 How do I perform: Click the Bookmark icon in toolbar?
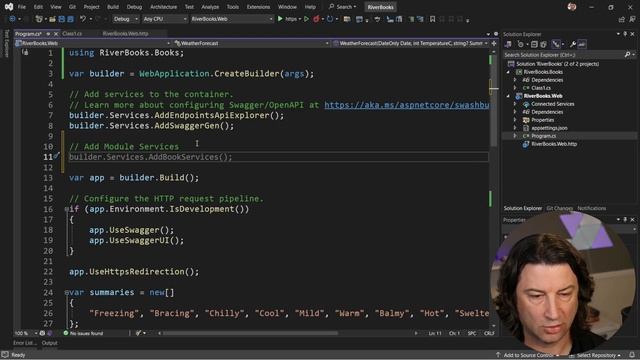[x=432, y=19]
